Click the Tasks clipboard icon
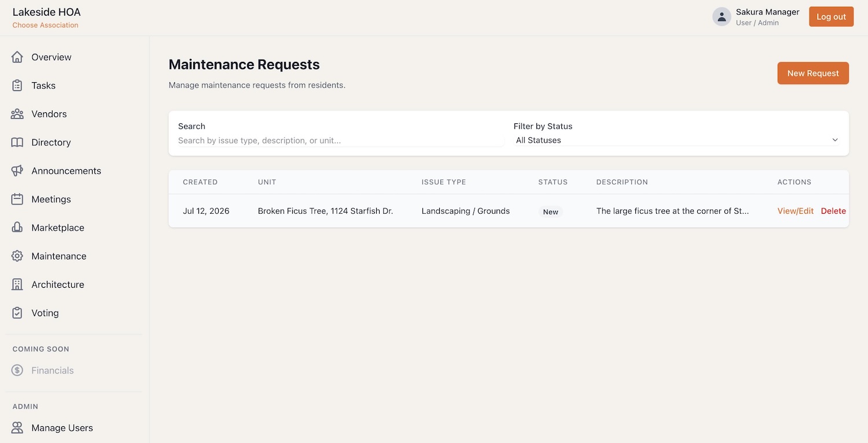 coord(17,85)
